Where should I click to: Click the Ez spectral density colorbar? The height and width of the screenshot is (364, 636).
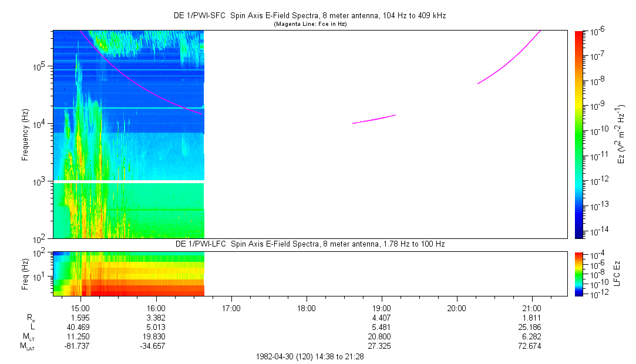click(x=580, y=134)
